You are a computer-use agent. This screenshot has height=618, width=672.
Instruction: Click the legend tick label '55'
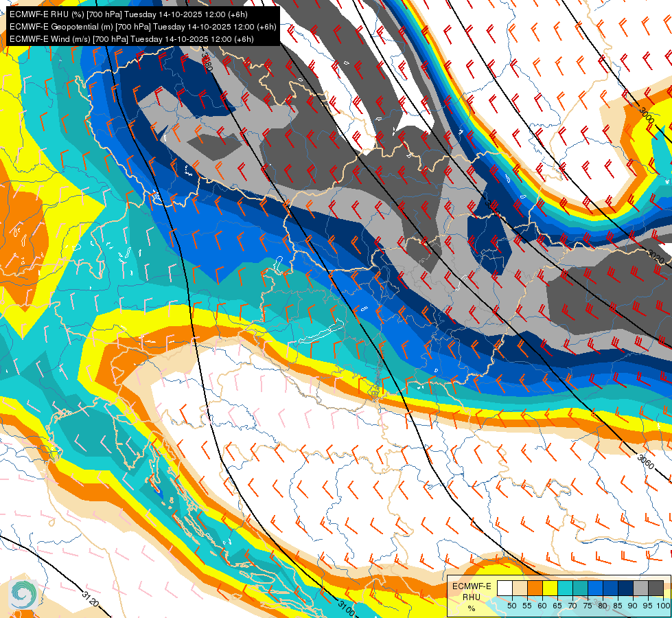526,606
